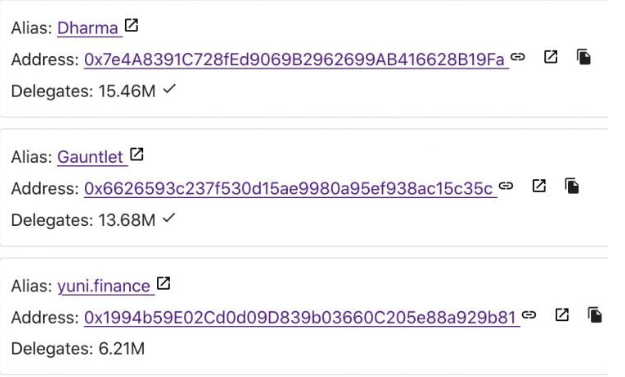Viewport: 625px width, 377px height.
Task: Follow address link starting 0x7e4A8391
Action: (x=295, y=59)
